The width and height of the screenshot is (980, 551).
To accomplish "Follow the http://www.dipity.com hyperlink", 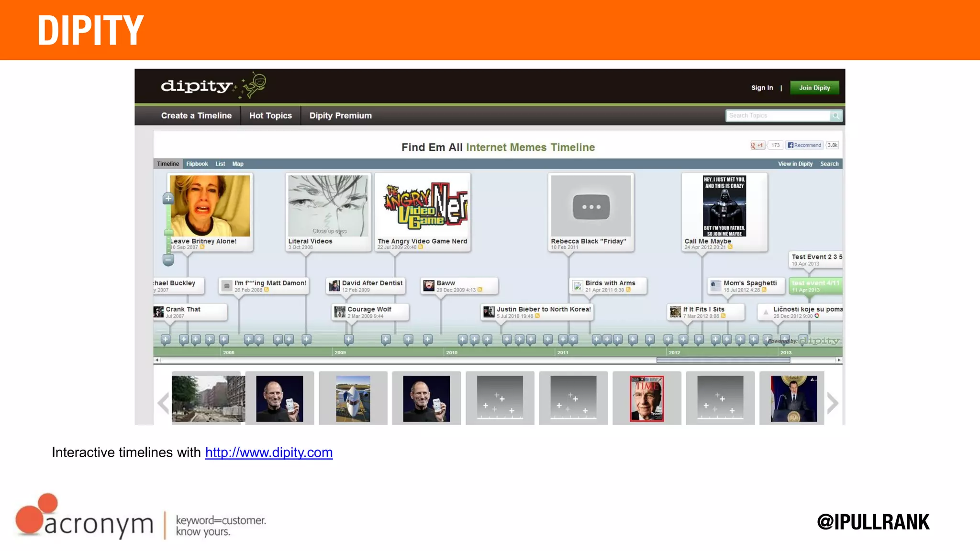I will pos(269,452).
